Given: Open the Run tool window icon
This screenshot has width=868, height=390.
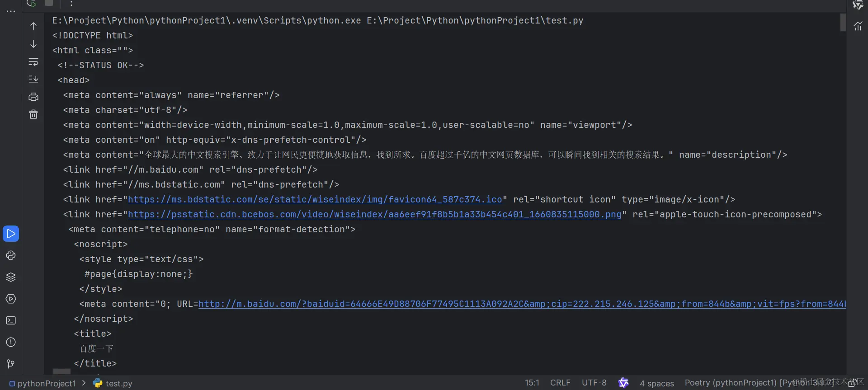Looking at the screenshot, I should (11, 234).
